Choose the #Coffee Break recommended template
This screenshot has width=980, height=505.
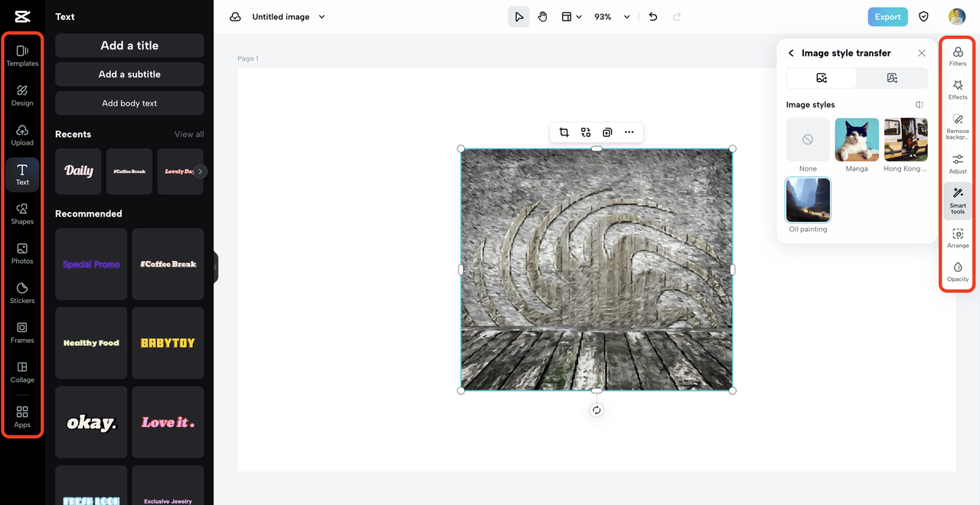click(x=168, y=264)
